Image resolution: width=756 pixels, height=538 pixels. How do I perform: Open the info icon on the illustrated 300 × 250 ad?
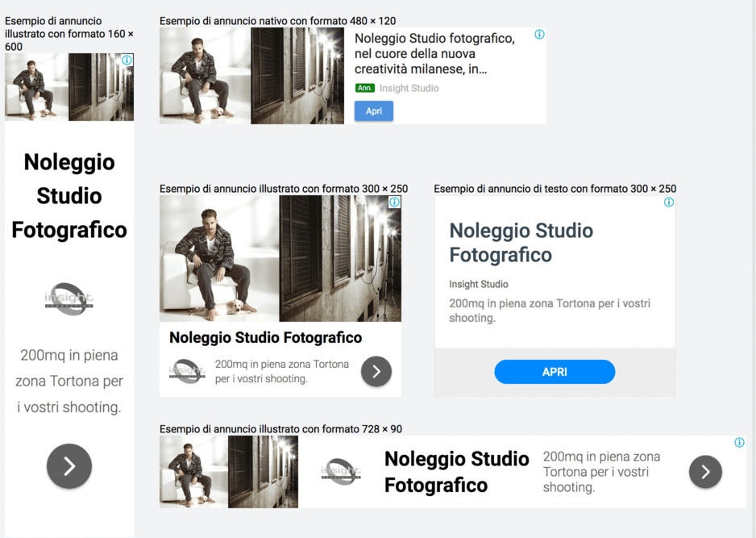pos(394,202)
